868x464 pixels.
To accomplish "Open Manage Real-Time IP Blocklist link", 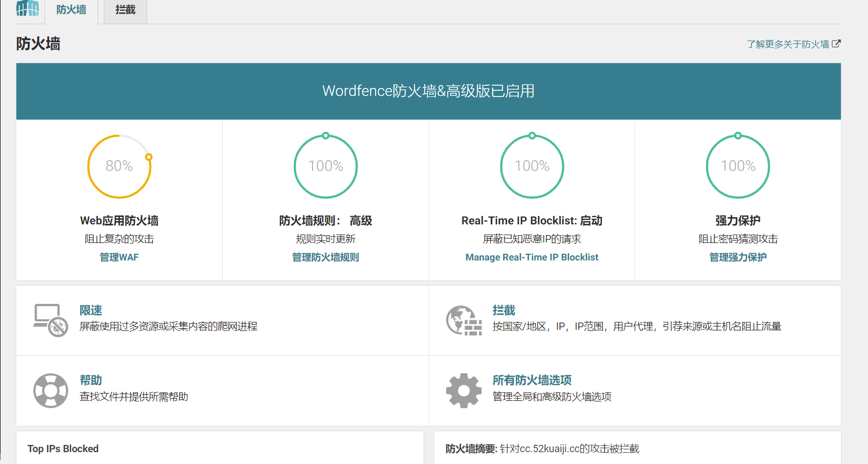I will tap(532, 257).
